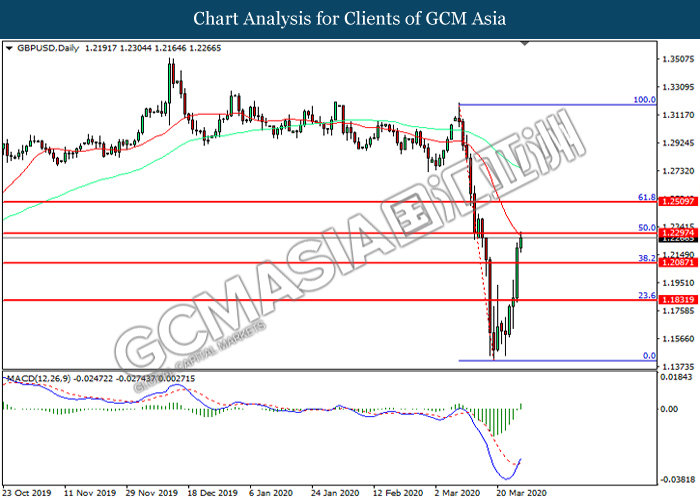
Task: Click the 1.33095 price axis label
Action: tap(679, 87)
